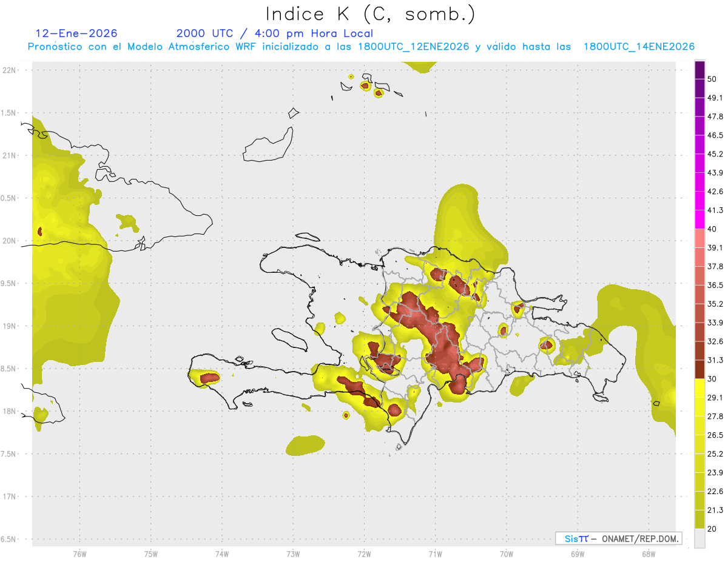Click the '25.2' color scale value
Viewport: 728px width, 562px height.
(715, 454)
